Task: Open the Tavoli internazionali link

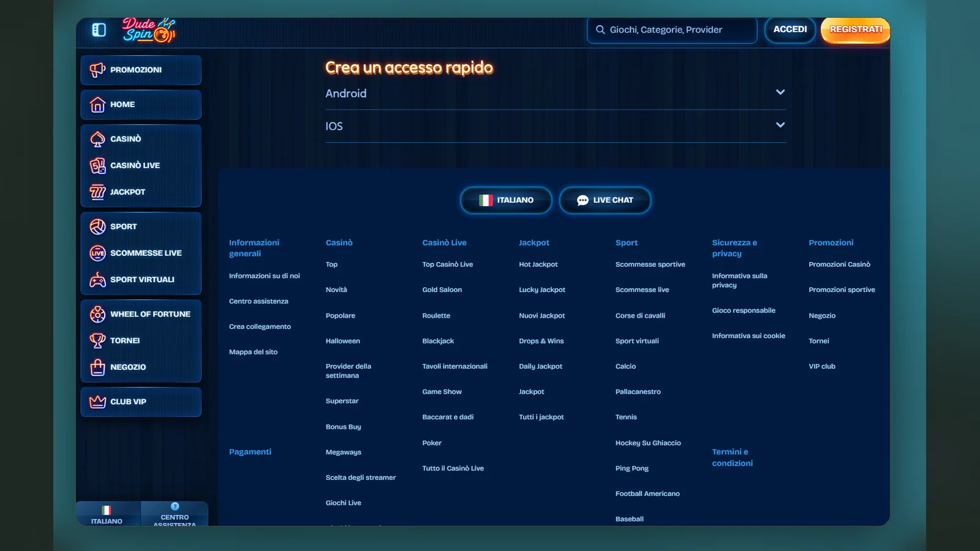Action: point(454,367)
